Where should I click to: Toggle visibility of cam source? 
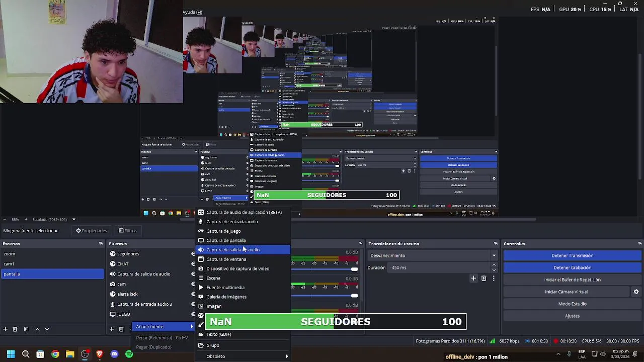193,284
